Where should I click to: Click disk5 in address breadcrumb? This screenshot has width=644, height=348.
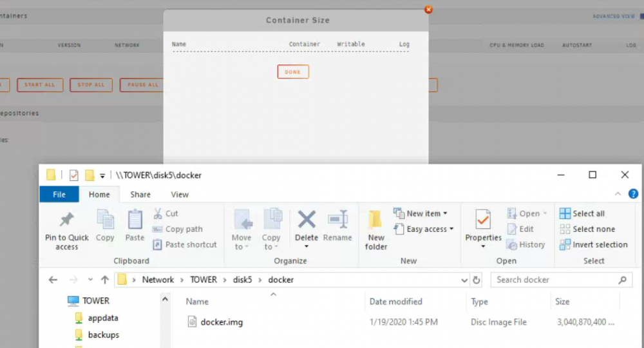tap(242, 280)
